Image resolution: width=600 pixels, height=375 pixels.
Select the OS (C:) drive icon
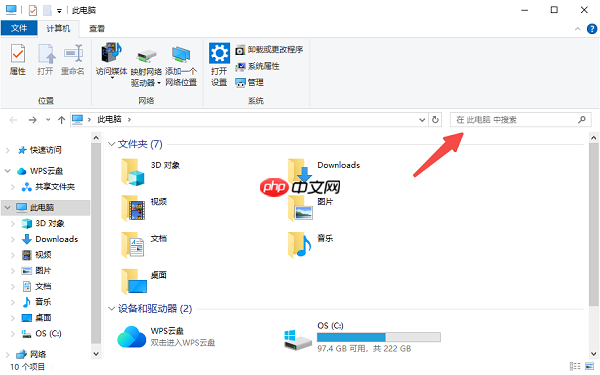point(298,339)
